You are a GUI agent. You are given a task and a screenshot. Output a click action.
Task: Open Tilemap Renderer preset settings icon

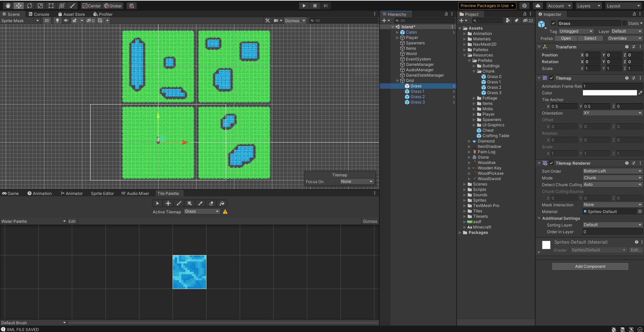coord(634,163)
